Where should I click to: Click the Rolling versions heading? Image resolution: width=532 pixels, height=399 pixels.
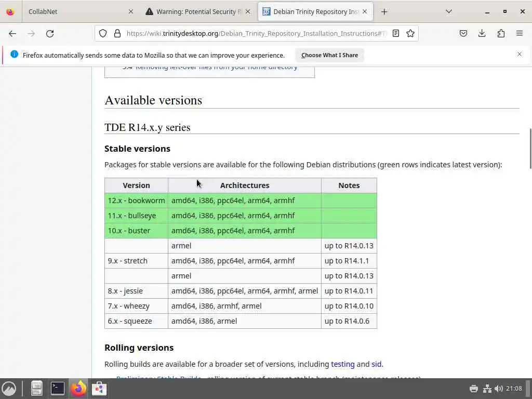(139, 348)
